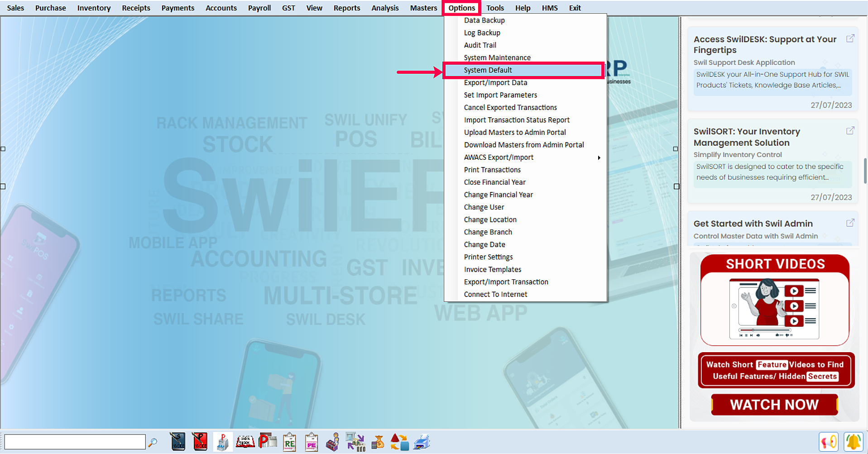Viewport: 868px width, 454px height.
Task: Open the Reports menu
Action: pyautogui.click(x=347, y=8)
